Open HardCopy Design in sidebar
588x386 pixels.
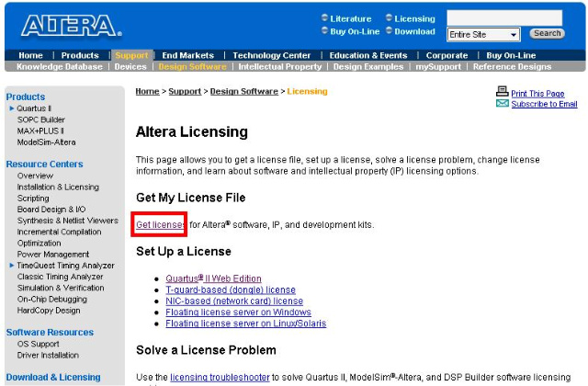click(49, 311)
